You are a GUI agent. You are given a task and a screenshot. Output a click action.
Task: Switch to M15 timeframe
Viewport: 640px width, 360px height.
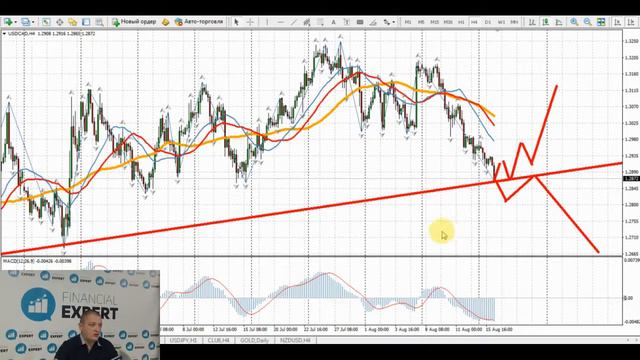click(434, 22)
